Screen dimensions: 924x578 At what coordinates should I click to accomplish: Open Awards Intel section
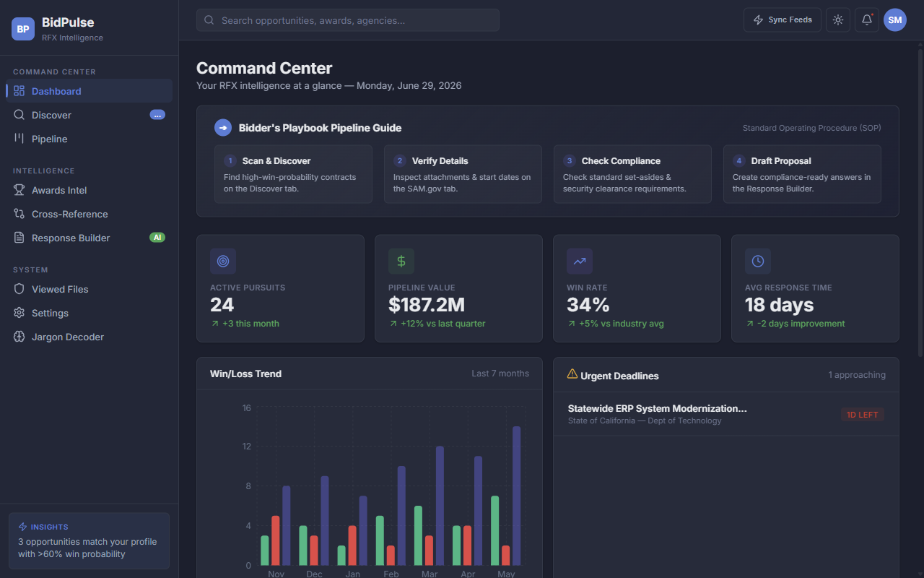[89, 190]
